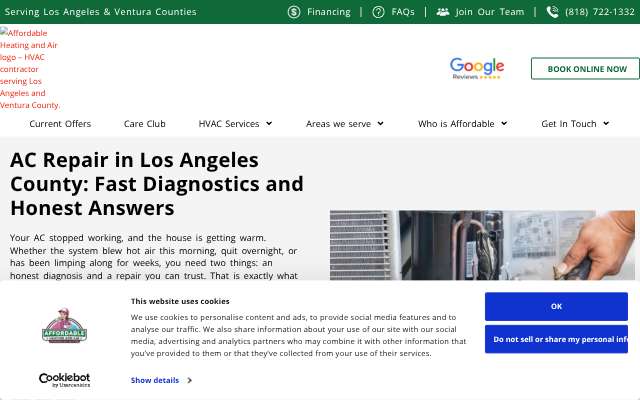The width and height of the screenshot is (640, 400).
Task: Click cookie text starting We use cookies to personalise
Action: [x=298, y=335]
